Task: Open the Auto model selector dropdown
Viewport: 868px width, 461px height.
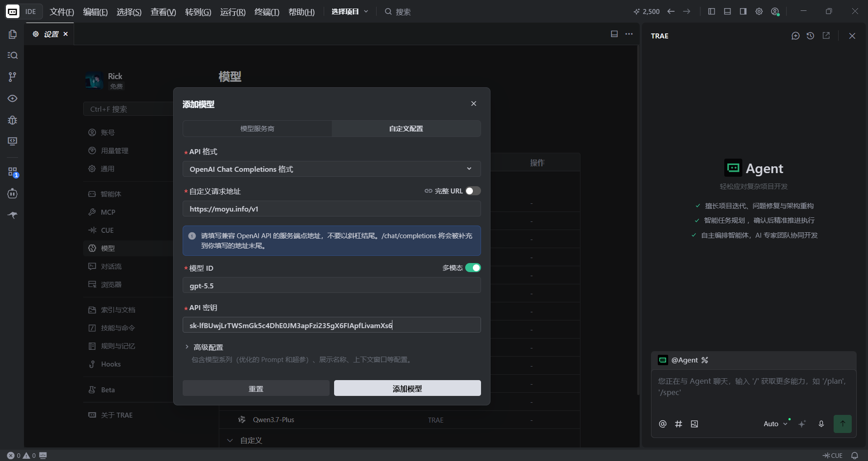Action: (x=775, y=424)
